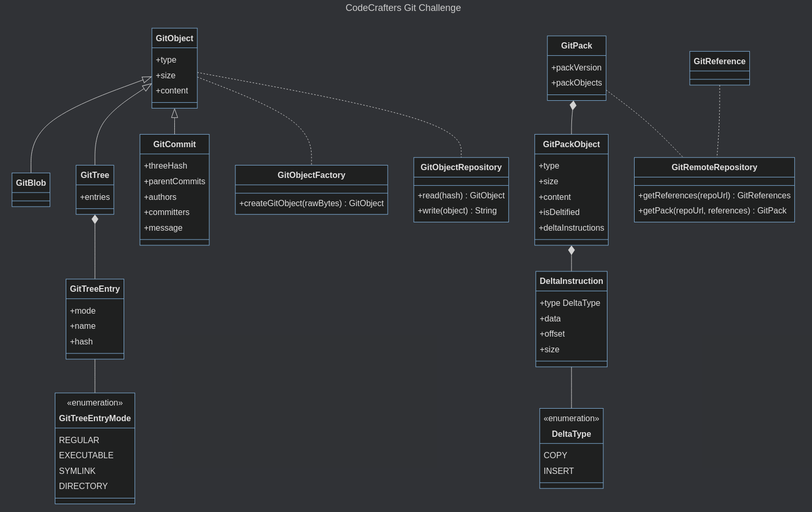The width and height of the screenshot is (812, 512).
Task: Click the composition diamond below GitTree
Action: (x=95, y=219)
